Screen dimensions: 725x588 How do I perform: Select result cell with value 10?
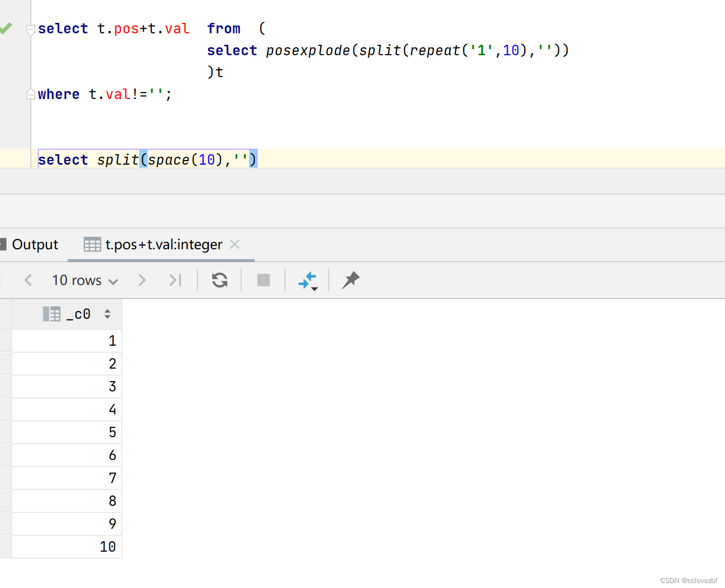click(67, 547)
